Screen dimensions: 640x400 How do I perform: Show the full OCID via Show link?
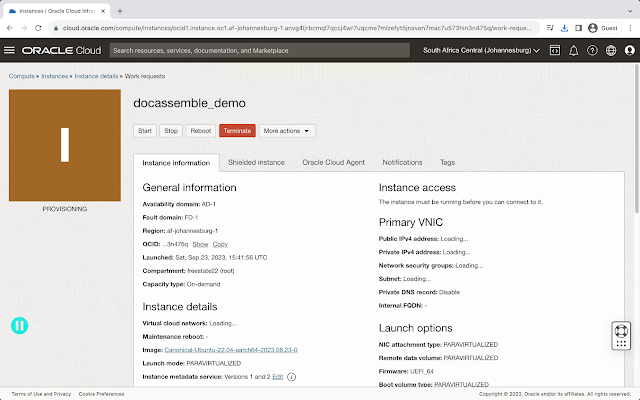pos(200,244)
